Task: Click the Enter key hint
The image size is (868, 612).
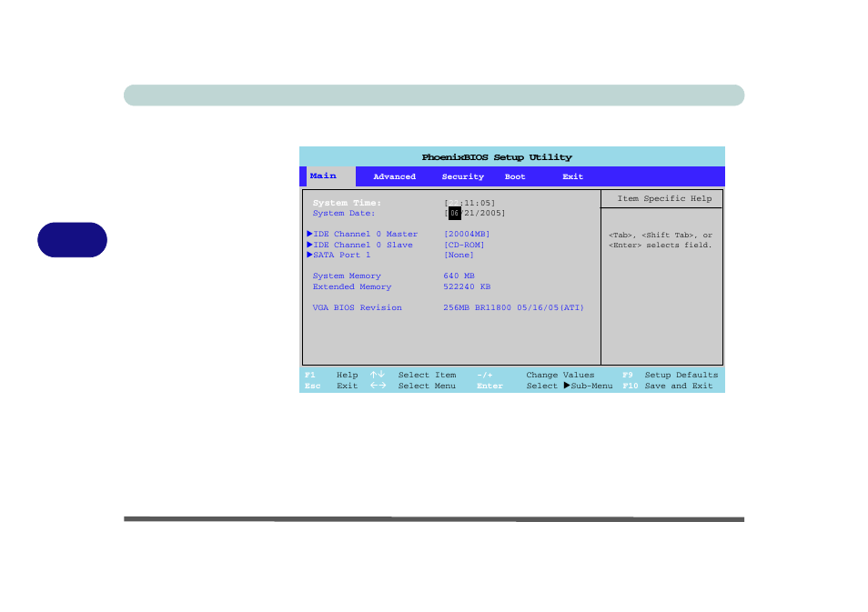Action: point(490,386)
